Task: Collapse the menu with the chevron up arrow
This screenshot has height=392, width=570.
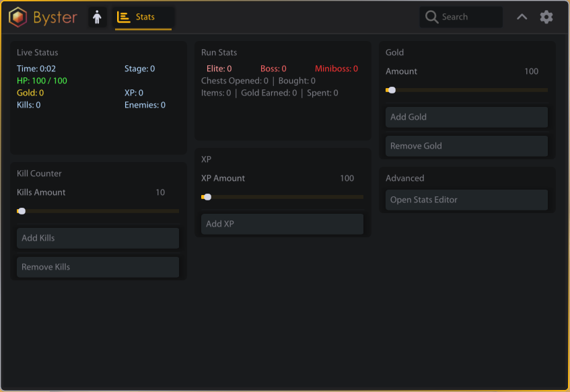Action: point(522,17)
